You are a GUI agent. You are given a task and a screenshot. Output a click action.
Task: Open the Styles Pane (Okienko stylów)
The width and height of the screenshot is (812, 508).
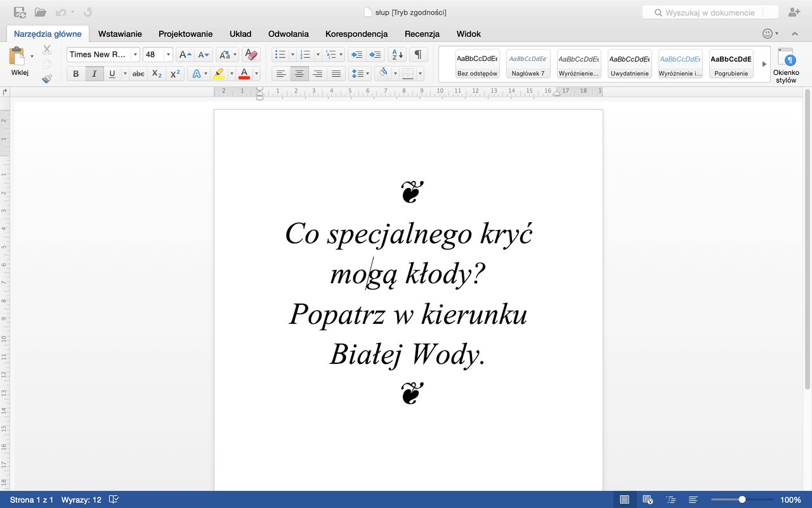coord(785,65)
